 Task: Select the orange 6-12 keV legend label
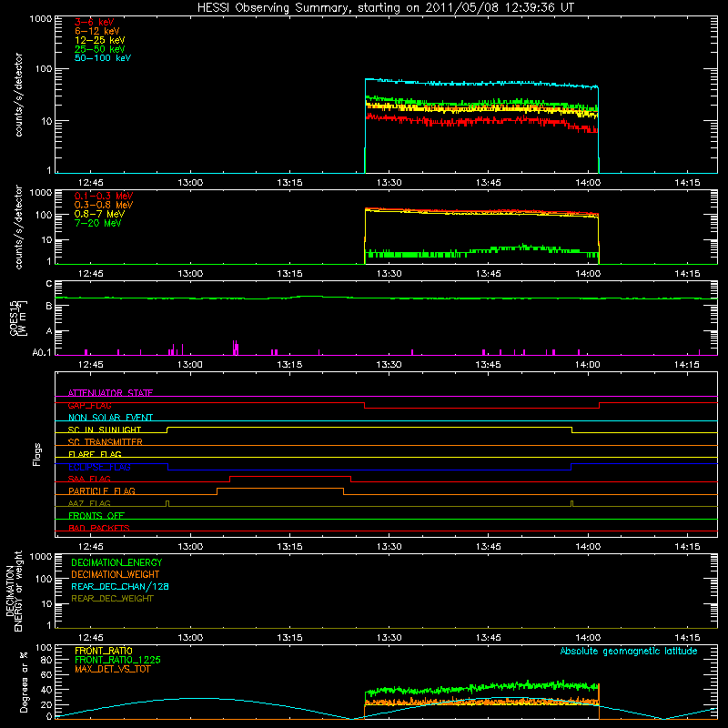point(97,31)
